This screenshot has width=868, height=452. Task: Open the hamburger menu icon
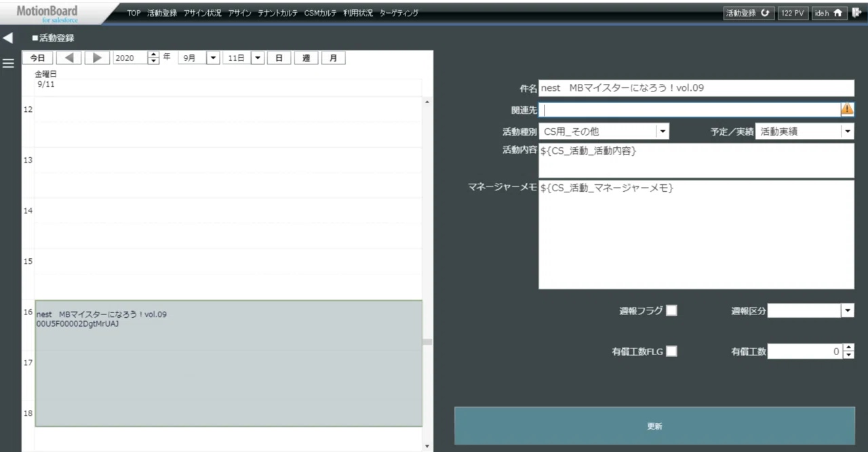8,63
